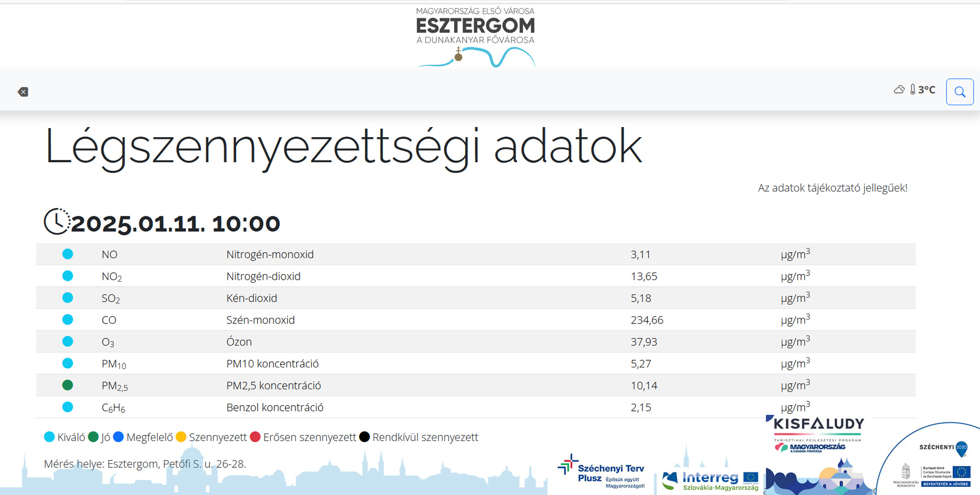Click the red Erősen szennyezett legend dot

coord(255,437)
